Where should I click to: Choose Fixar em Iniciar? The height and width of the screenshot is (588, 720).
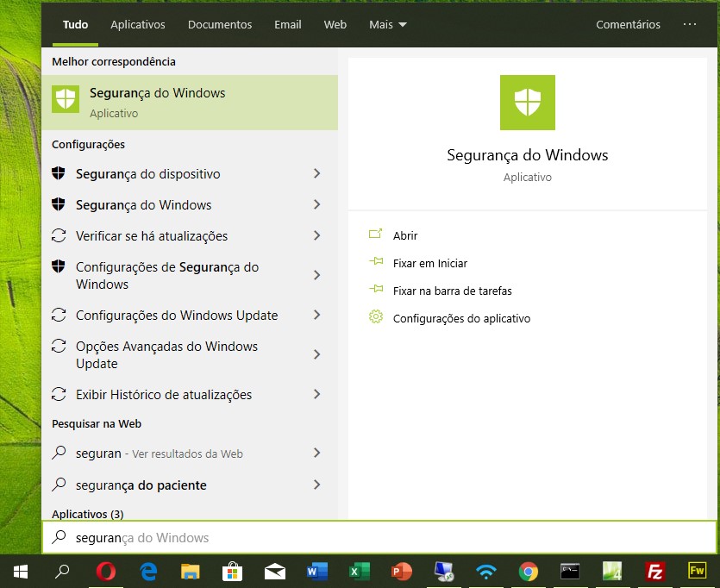(429, 263)
